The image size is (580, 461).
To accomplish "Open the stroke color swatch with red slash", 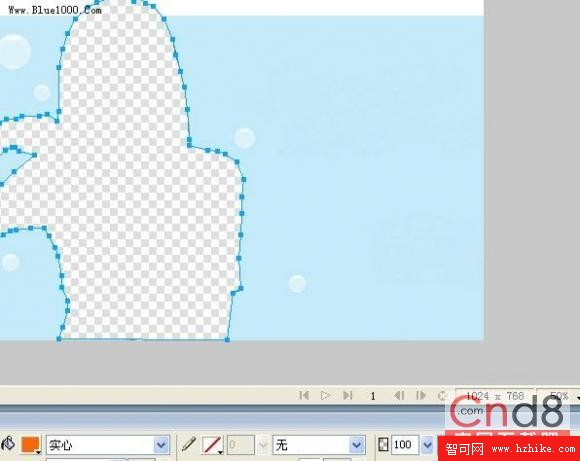I will [213, 445].
